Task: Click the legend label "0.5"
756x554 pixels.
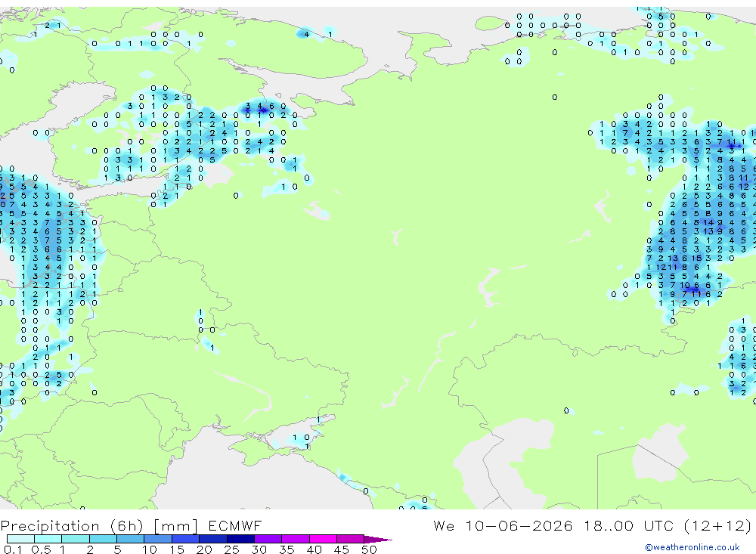Action: 41,549
